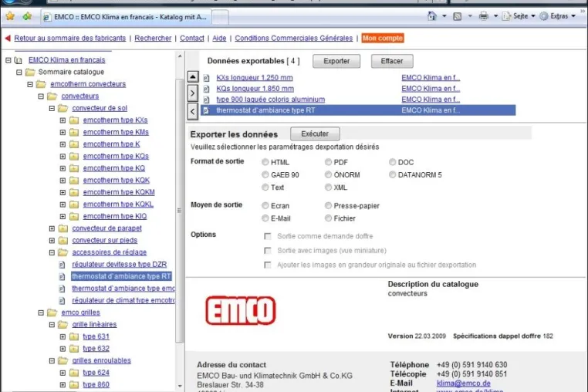Check Ajouter les images en grandeur originale
Image resolution: width=588 pixels, height=392 pixels.
point(267,265)
